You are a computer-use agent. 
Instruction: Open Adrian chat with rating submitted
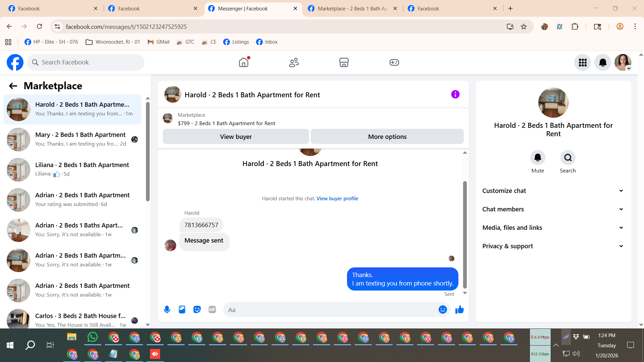[x=72, y=200]
